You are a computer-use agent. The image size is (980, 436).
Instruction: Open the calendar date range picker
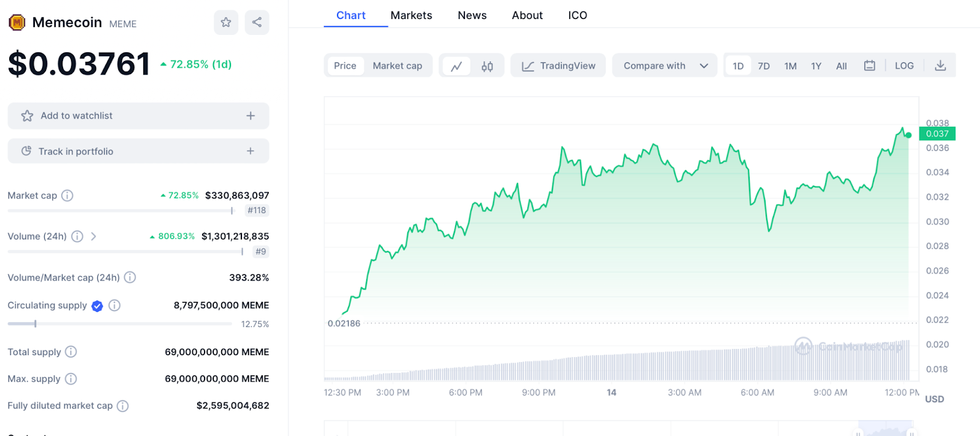point(869,66)
